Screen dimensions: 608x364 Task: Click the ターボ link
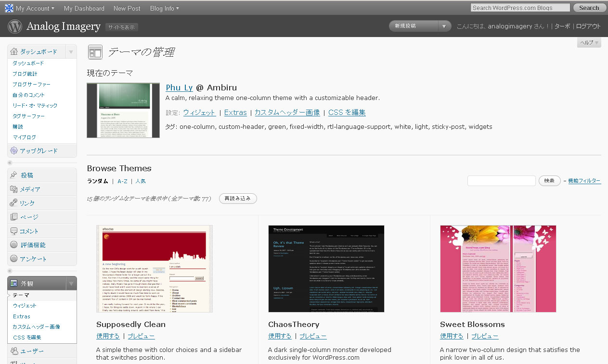[x=562, y=26]
